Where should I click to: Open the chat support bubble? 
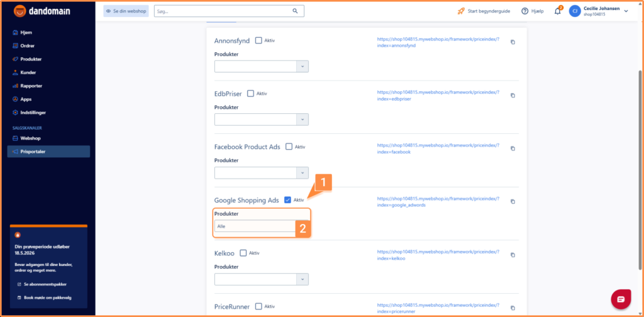621,298
